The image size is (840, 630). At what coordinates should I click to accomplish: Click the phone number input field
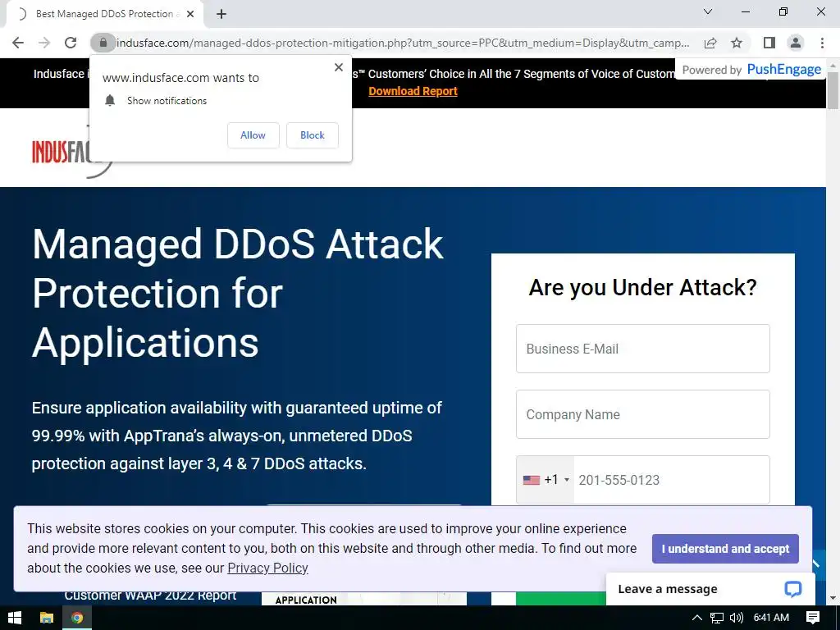(671, 480)
